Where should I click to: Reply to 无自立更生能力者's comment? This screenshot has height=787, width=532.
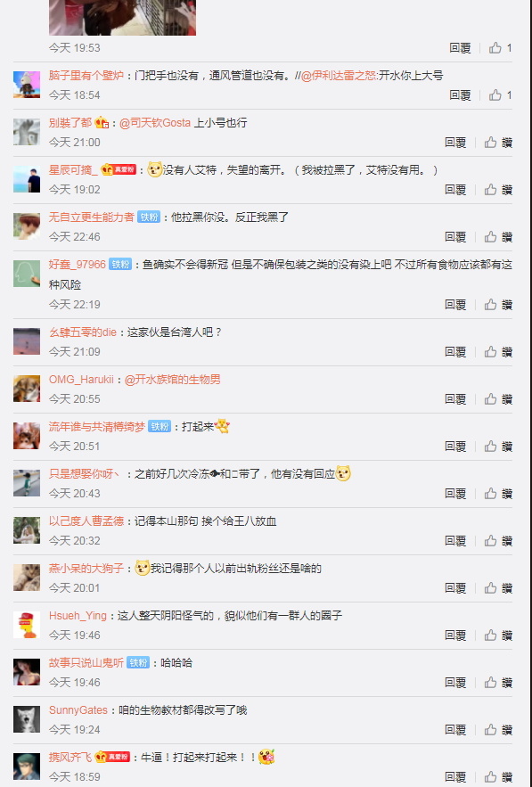(455, 237)
